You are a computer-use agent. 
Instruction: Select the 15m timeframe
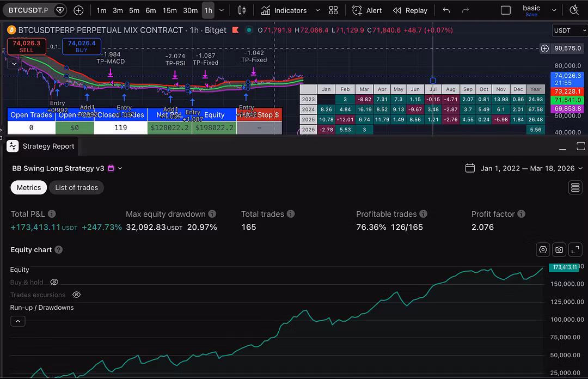click(169, 10)
